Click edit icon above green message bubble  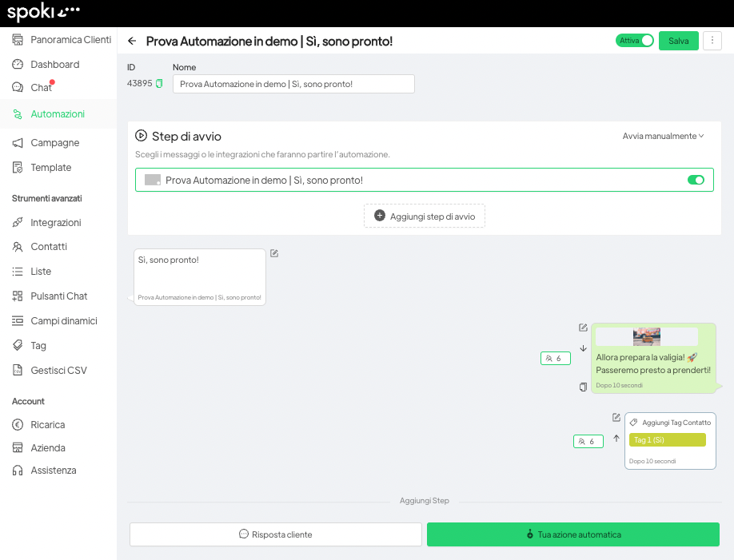(x=583, y=328)
